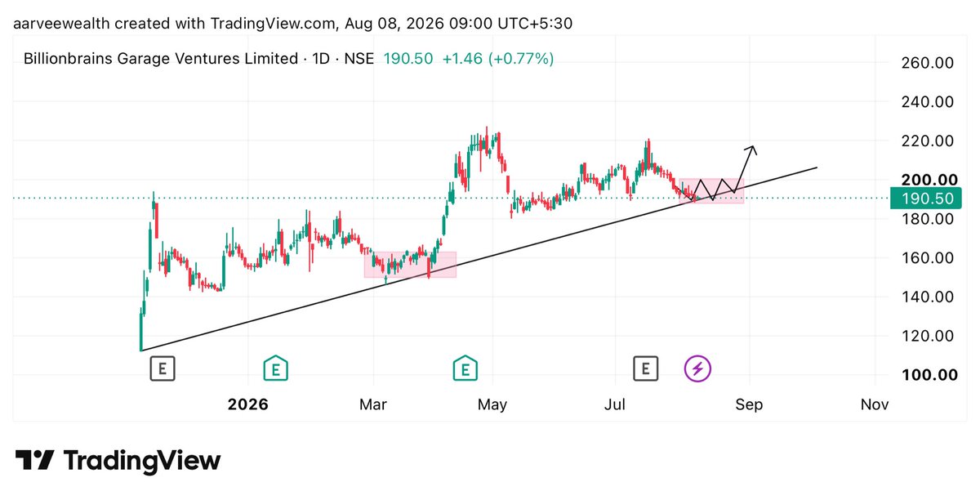
Task: Click the 2026 label on time axis
Action: (248, 404)
